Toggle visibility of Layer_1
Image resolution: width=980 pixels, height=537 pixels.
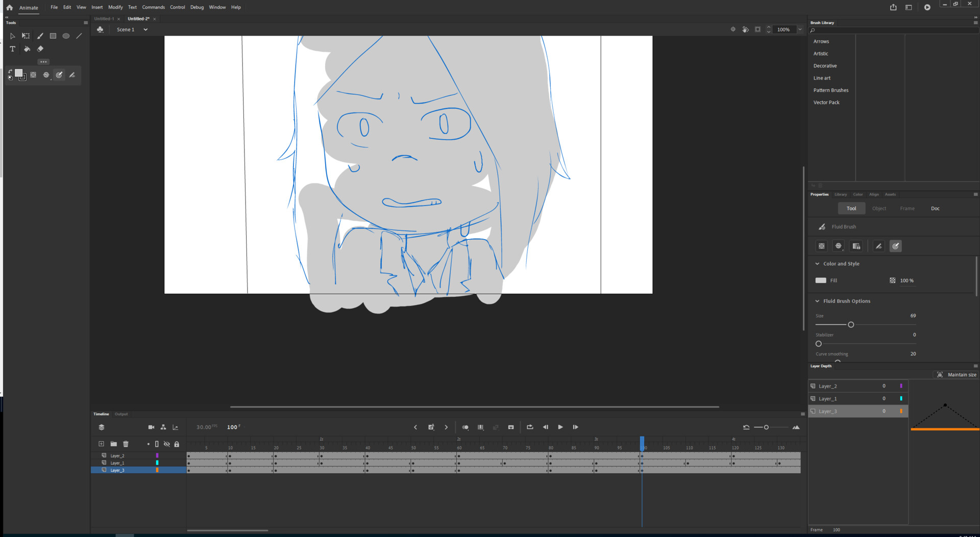tap(167, 463)
